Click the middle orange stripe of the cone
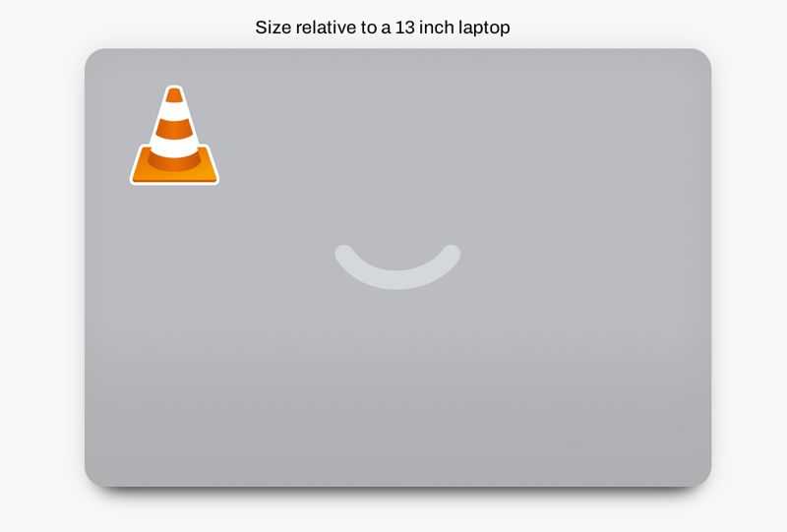The image size is (787, 532). coord(174,130)
